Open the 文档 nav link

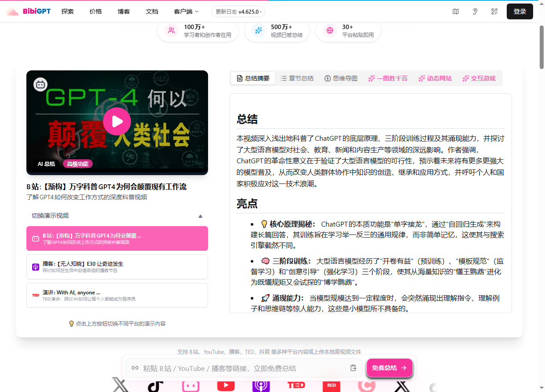click(x=152, y=11)
